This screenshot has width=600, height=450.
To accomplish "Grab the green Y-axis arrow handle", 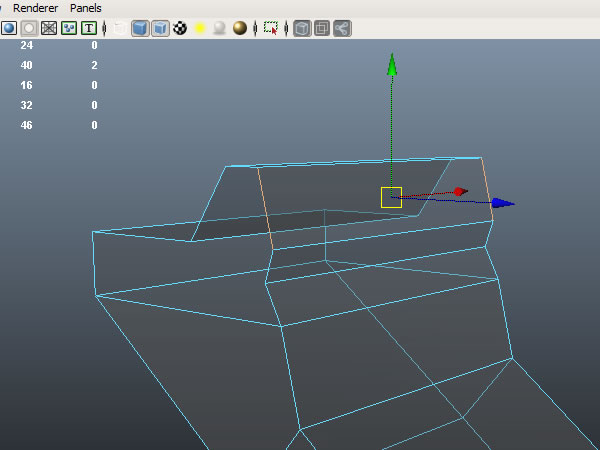I will pos(392,66).
